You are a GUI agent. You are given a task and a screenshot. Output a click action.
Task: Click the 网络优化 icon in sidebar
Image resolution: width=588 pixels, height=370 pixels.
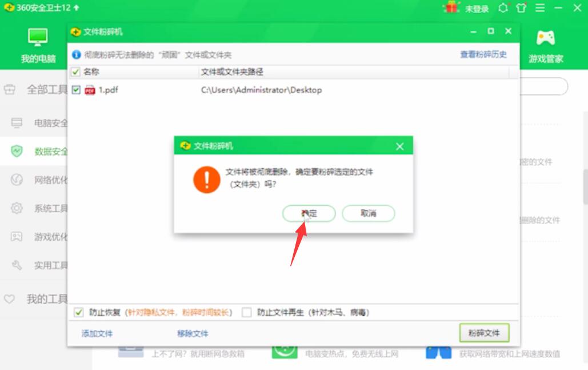click(17, 180)
